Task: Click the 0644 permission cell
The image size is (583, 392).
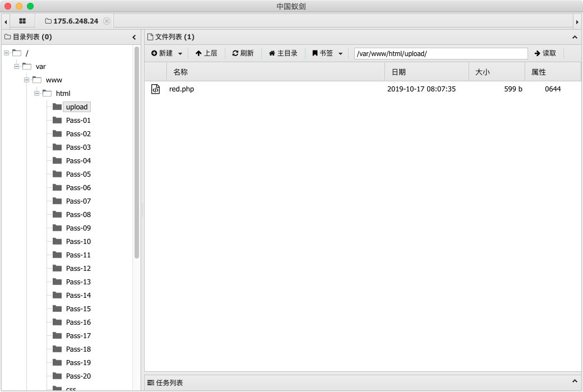Action: click(x=553, y=89)
